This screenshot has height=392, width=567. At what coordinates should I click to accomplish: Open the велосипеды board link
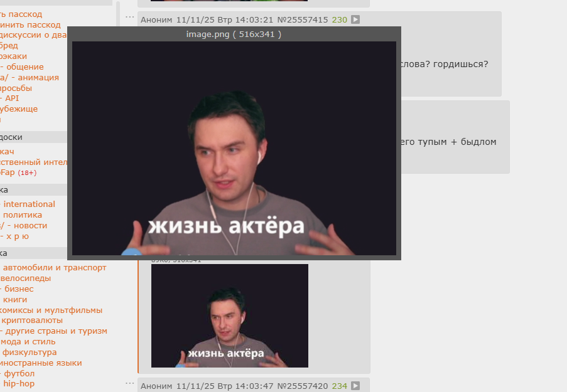tap(25, 278)
